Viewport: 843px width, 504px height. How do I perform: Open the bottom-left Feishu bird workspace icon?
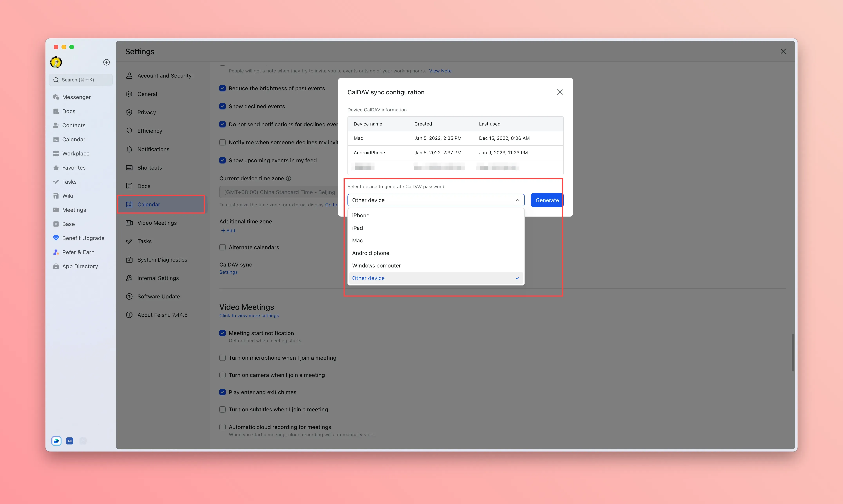[56, 441]
